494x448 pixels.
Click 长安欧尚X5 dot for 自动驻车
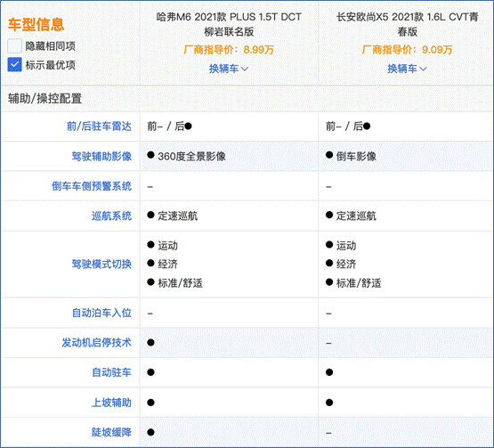[329, 372]
